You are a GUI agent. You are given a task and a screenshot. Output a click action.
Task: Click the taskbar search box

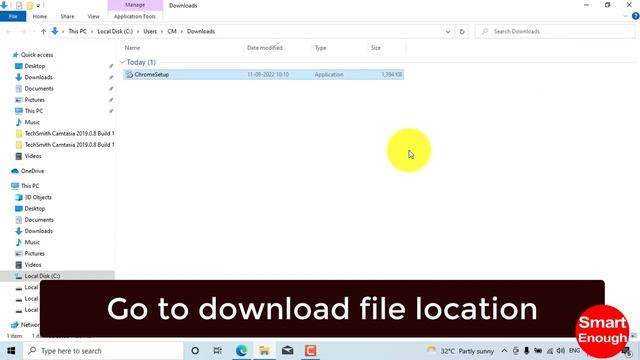(103, 351)
